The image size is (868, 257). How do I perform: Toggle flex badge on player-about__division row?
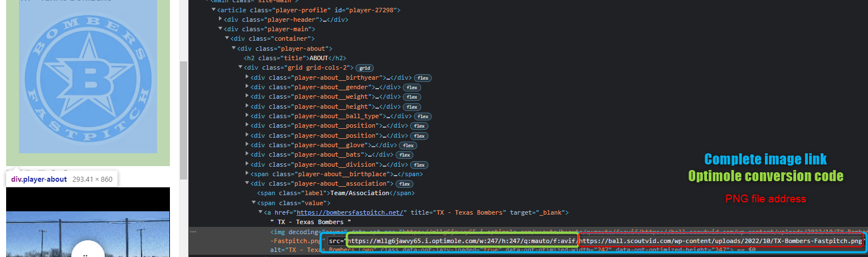tap(418, 165)
